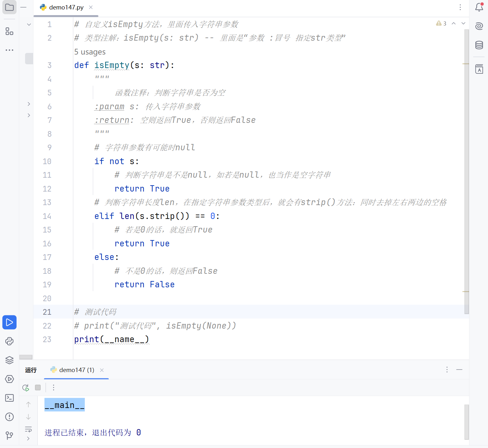Stop the running process

click(38, 388)
